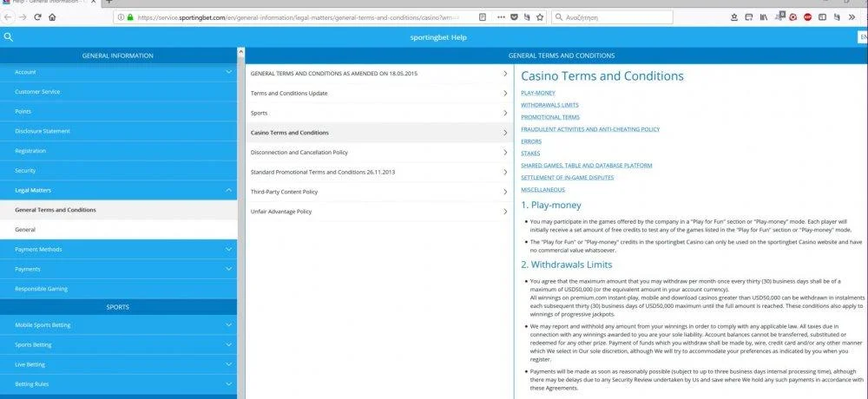Screen dimensions: 868x399
Task: Open Responsible Gaming sidebar item
Action: click(118, 289)
